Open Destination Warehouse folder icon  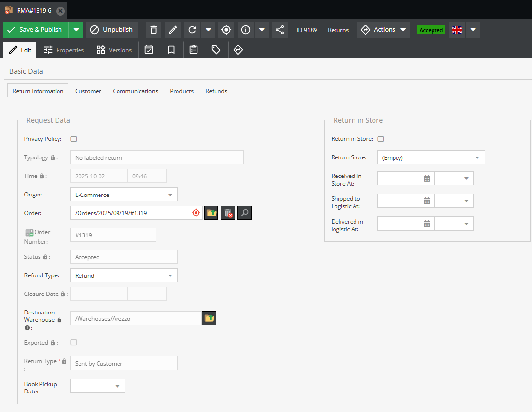point(209,318)
